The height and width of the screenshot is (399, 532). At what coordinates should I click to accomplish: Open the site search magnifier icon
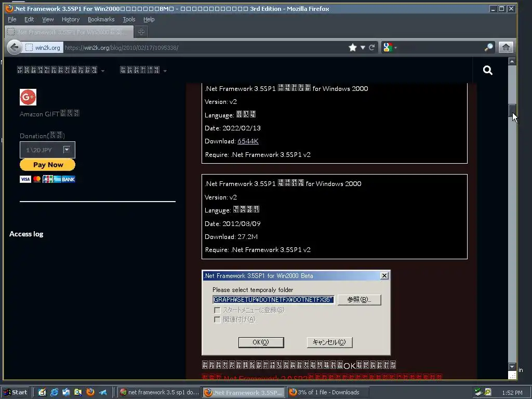(x=487, y=70)
